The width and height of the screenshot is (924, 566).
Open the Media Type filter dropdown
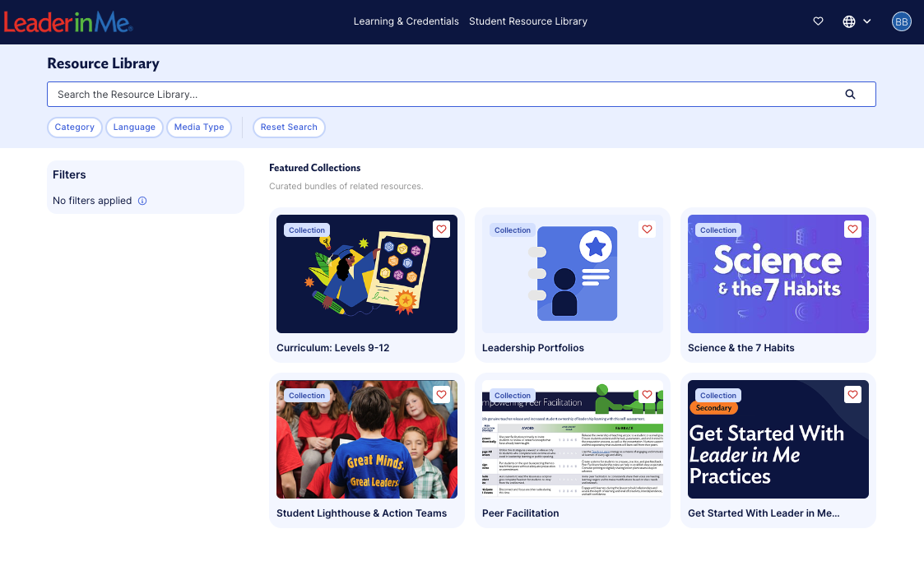[199, 128]
